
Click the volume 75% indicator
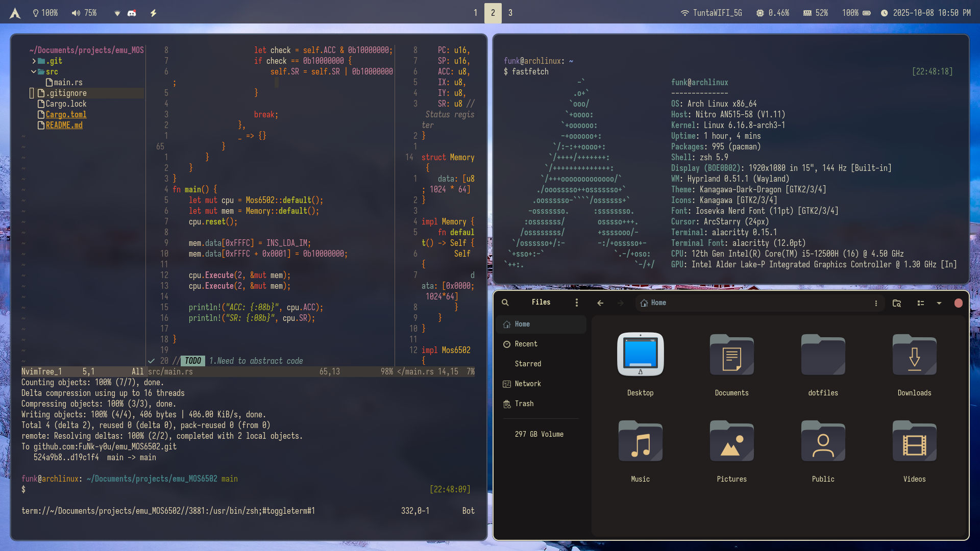click(x=84, y=13)
